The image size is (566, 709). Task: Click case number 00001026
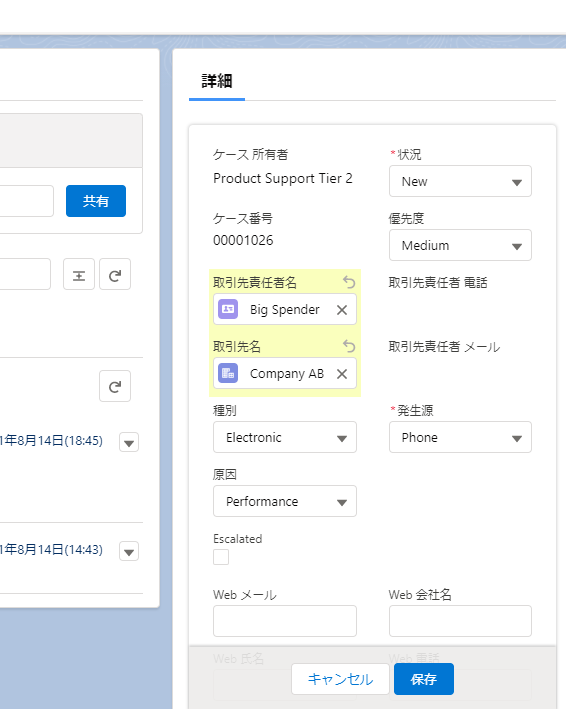[x=243, y=240]
